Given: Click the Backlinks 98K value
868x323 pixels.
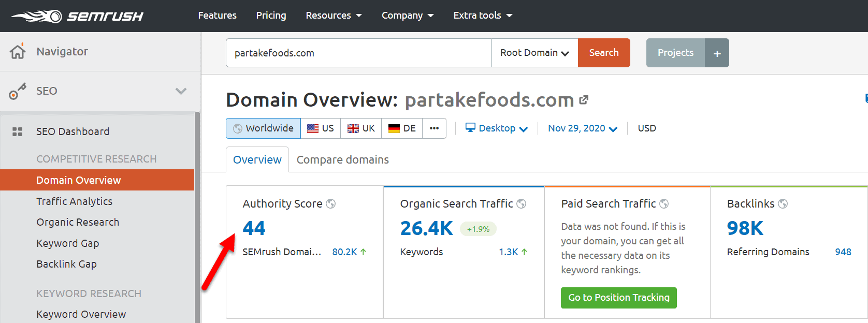Looking at the screenshot, I should [745, 228].
